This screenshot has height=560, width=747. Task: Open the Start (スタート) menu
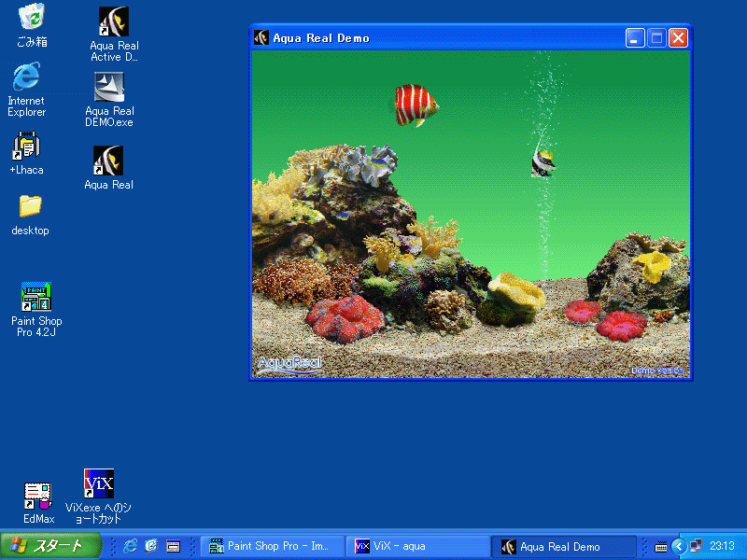[51, 546]
